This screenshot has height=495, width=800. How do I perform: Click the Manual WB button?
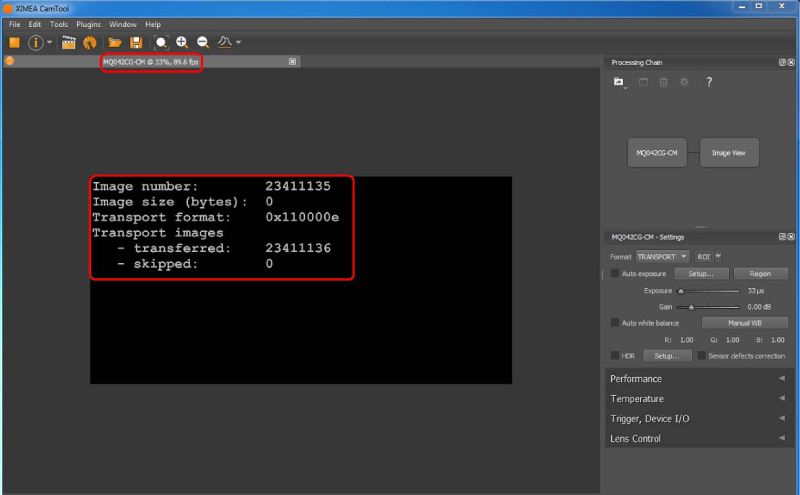[x=744, y=323]
